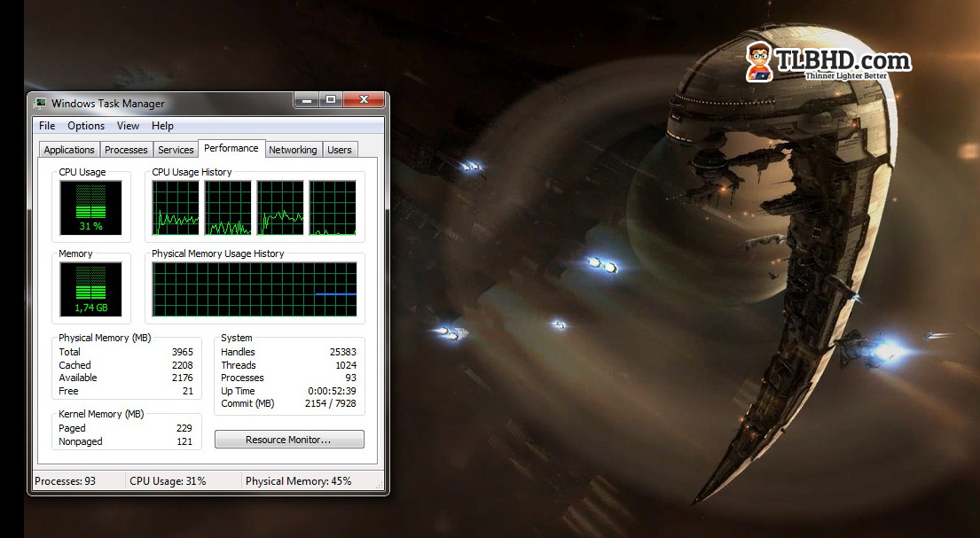Click the third CPU Usage History graph
980x538 pixels.
280,208
